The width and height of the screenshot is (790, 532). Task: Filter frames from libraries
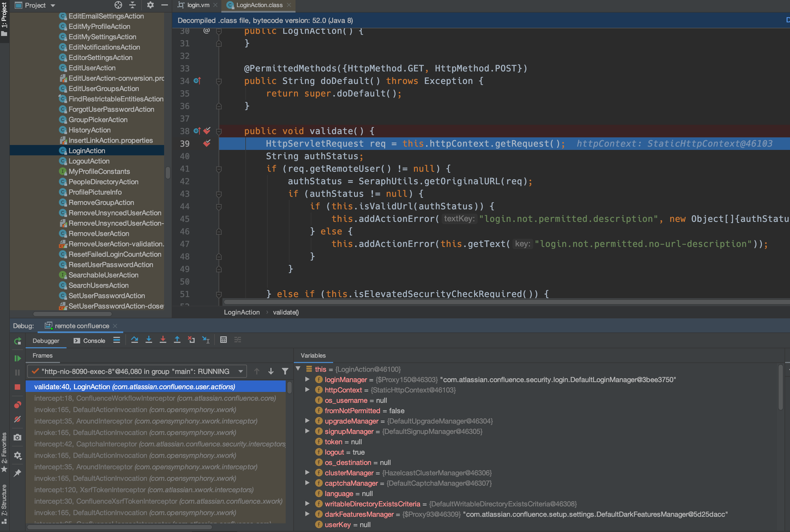point(285,371)
